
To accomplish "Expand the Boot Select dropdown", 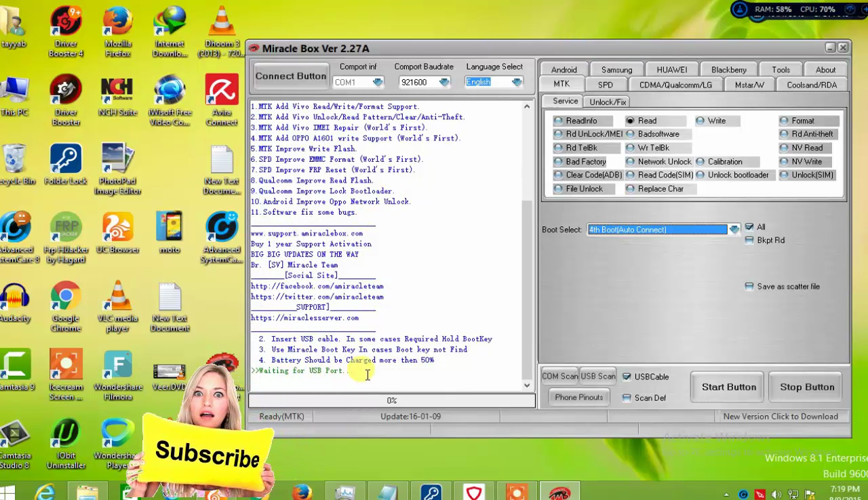I will click(734, 230).
